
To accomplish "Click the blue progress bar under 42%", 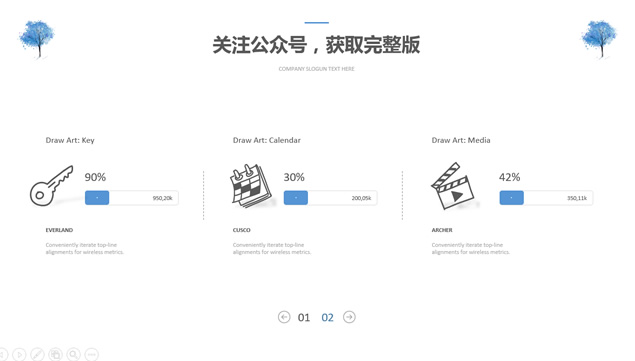I will coord(511,198).
